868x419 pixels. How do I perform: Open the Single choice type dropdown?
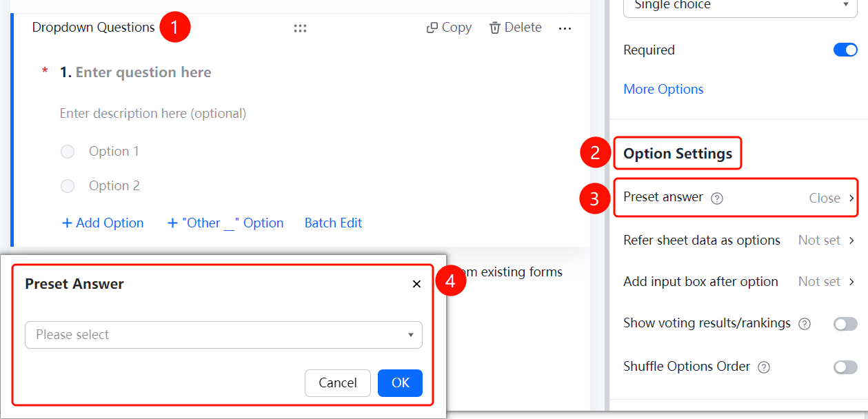(740, 7)
